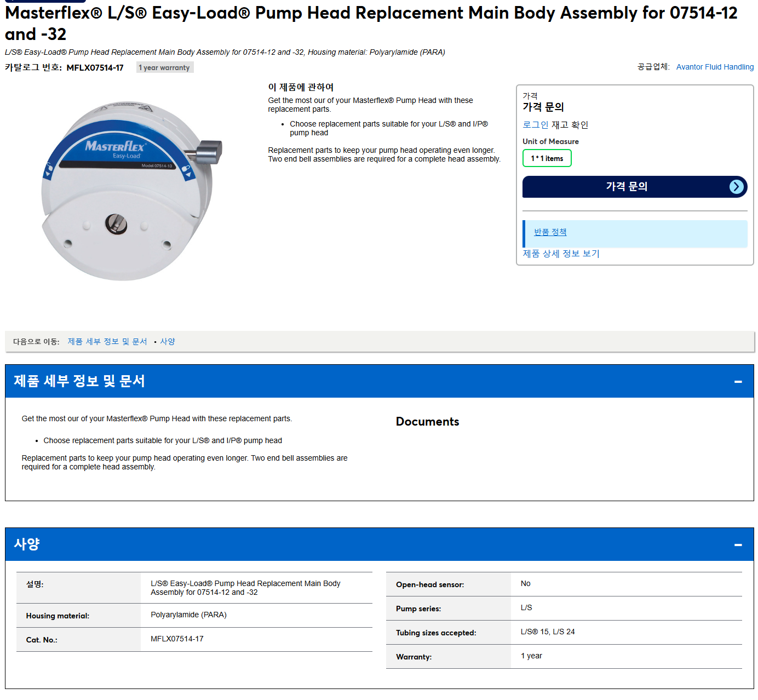Jump to 제품 세부 정보 및 문서 anchor

[x=107, y=342]
